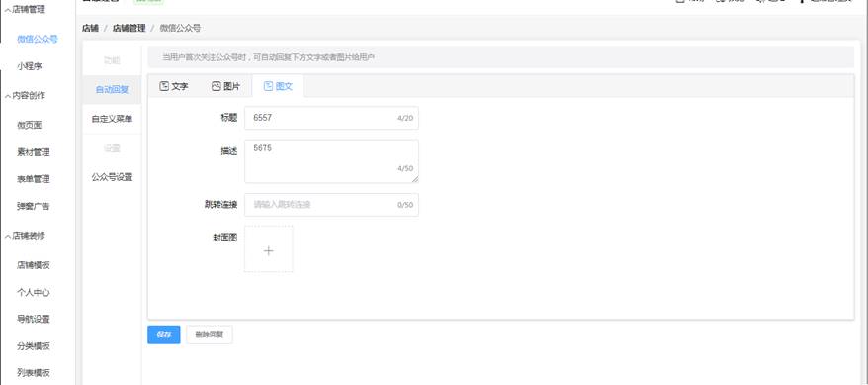Open 自定义菜单 in the sub-menu

tap(112, 119)
